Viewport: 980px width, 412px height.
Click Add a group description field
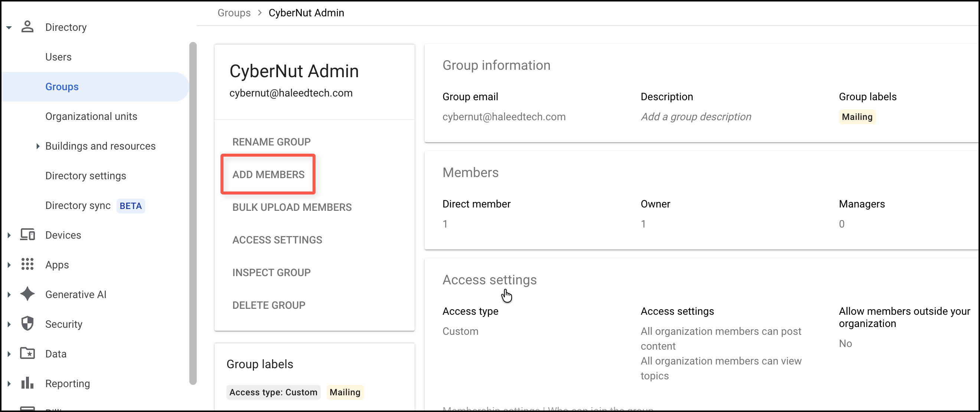tap(696, 117)
